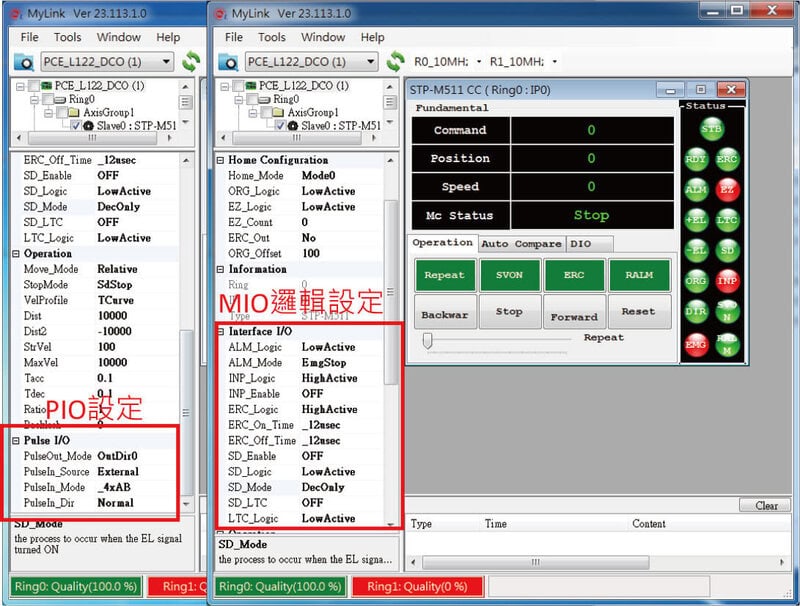Screen dimensions: 800x606
Task: Click the Clear button above the log
Action: tap(766, 506)
